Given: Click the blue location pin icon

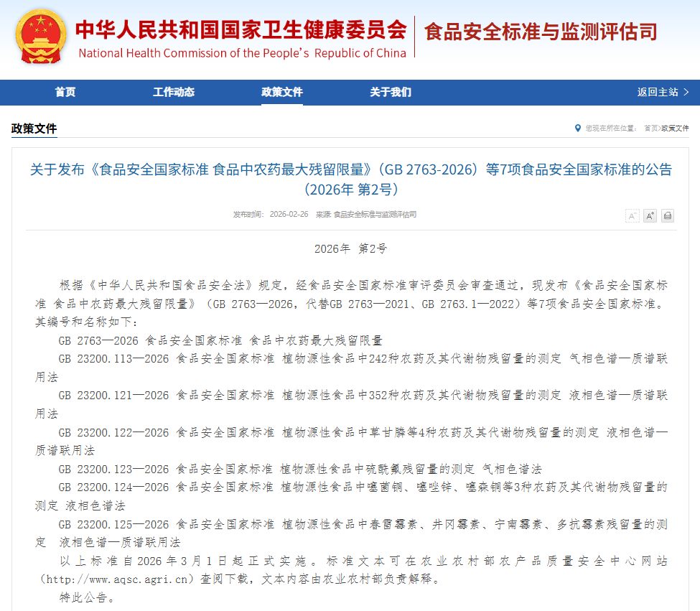Looking at the screenshot, I should (577, 128).
